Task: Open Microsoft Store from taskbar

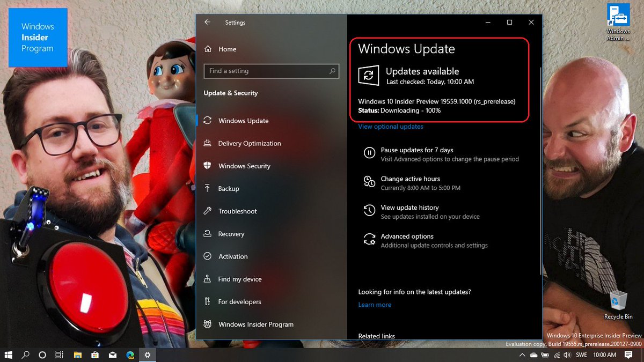Action: (x=94, y=354)
